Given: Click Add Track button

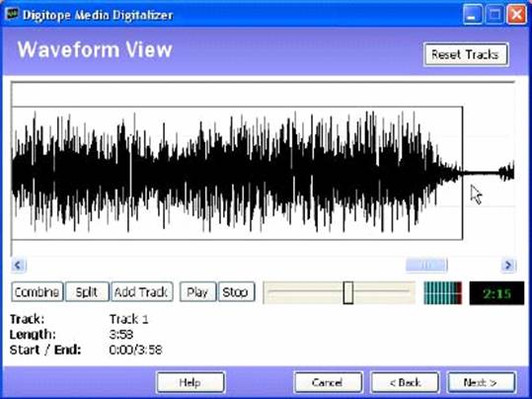Looking at the screenshot, I should pos(141,291).
